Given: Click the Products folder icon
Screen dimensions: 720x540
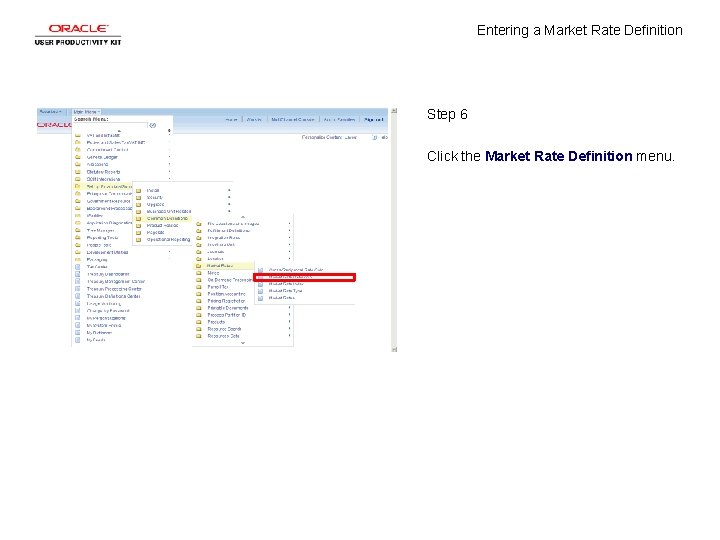Looking at the screenshot, I should (199, 322).
